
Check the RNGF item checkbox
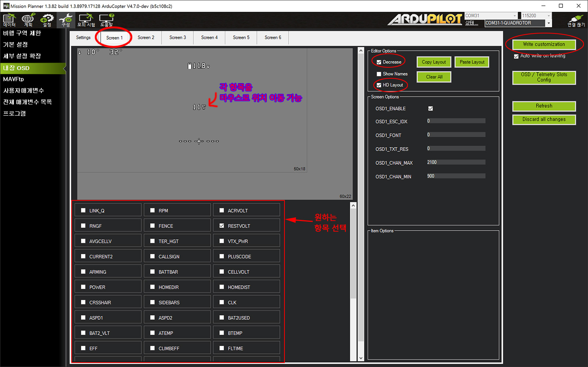coord(83,226)
